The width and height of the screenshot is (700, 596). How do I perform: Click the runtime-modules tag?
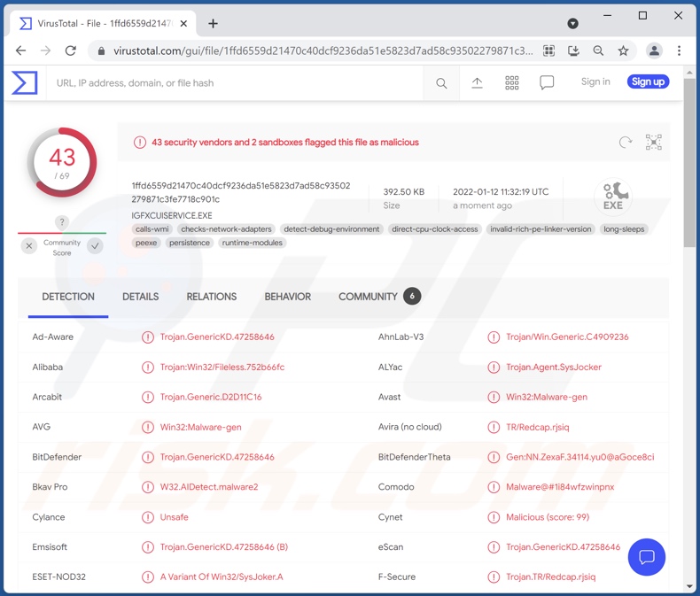coord(253,243)
